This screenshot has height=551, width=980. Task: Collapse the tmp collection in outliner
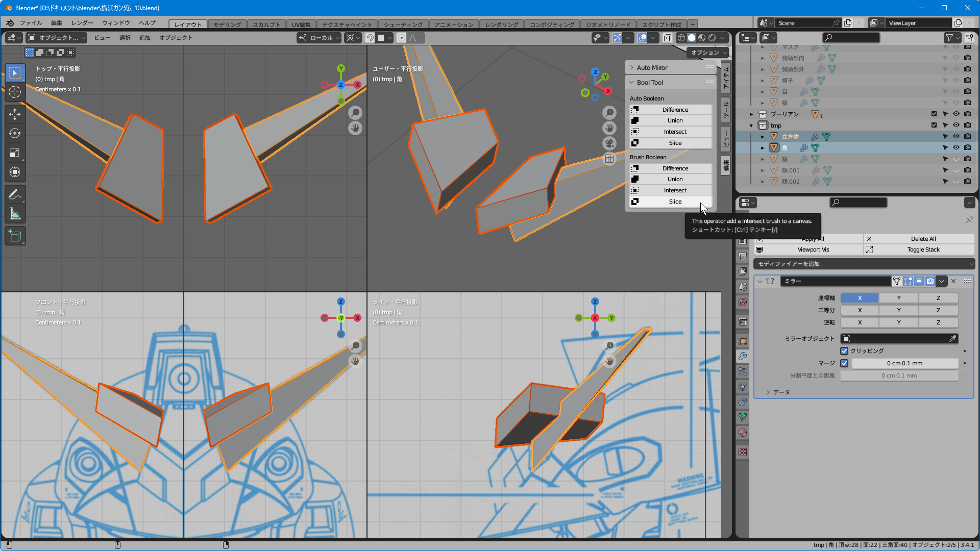tap(751, 126)
